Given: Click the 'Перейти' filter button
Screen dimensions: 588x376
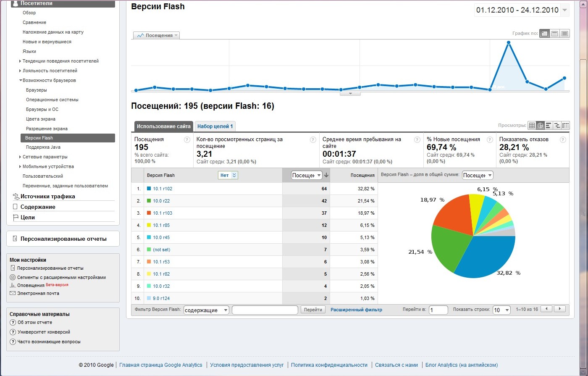Looking at the screenshot, I should tap(313, 310).
